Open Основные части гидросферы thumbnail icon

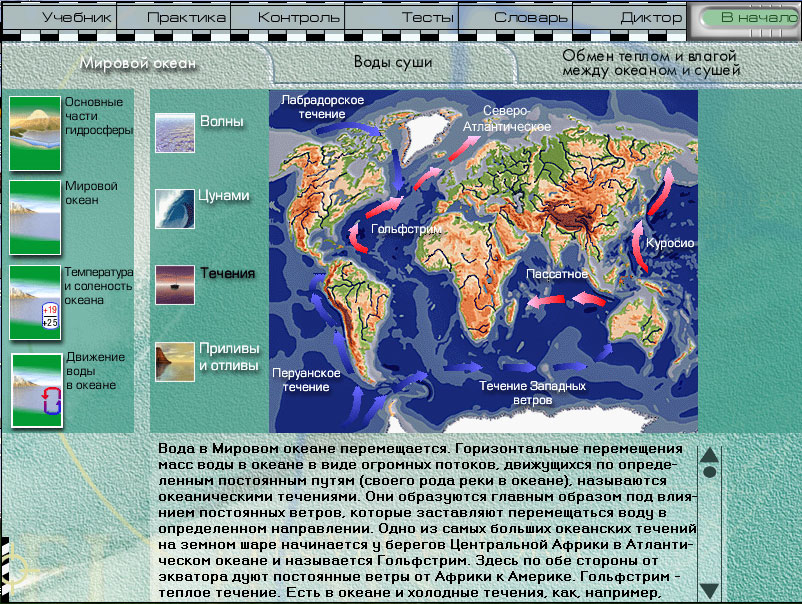35,133
